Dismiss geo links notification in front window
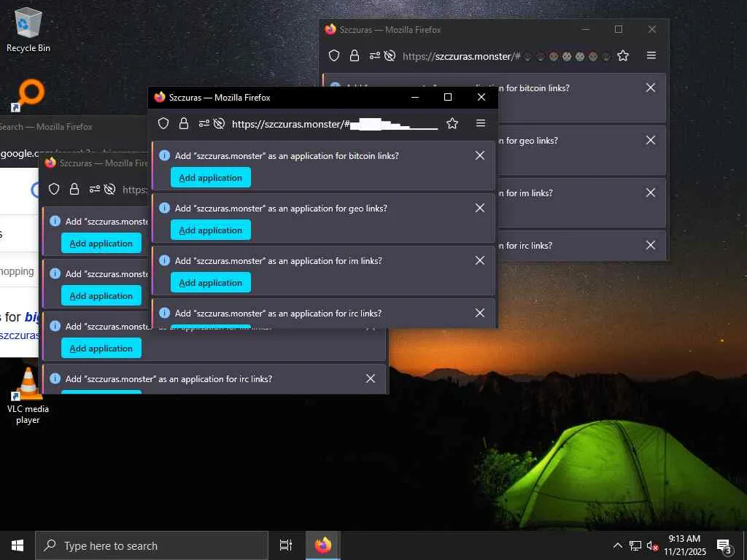The height and width of the screenshot is (560, 747). click(x=480, y=208)
